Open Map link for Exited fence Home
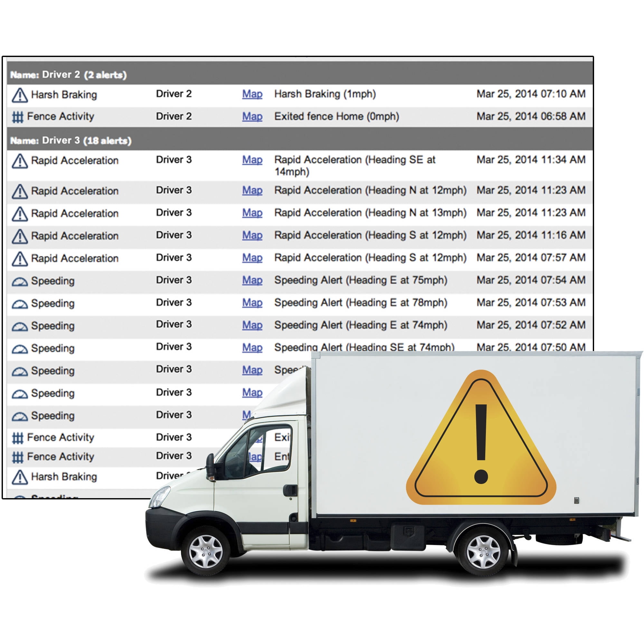 tap(252, 116)
